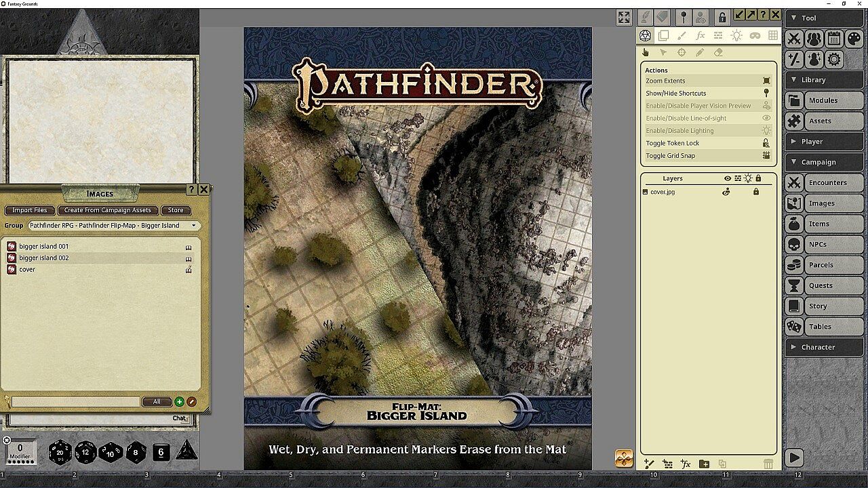
Task: Roll the d20 die
Action: pyautogui.click(x=60, y=452)
